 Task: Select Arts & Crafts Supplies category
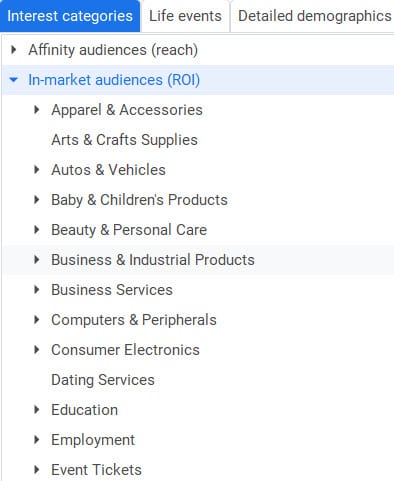tap(124, 140)
